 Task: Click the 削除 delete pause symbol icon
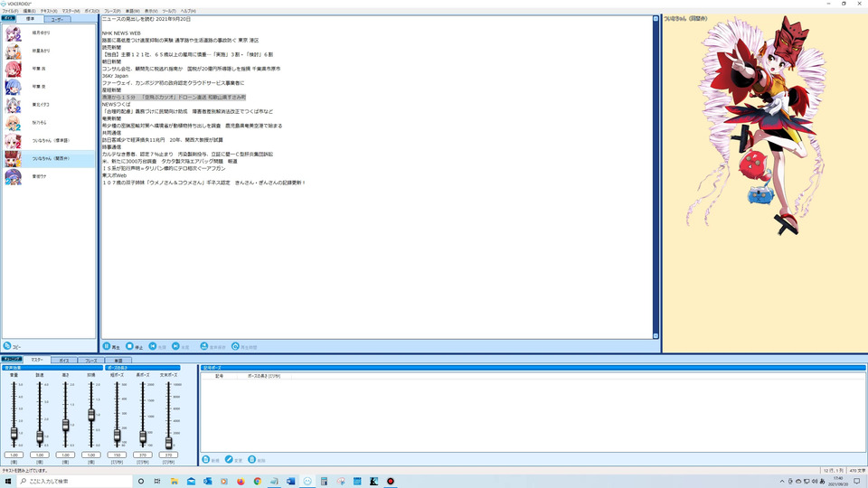point(252,459)
